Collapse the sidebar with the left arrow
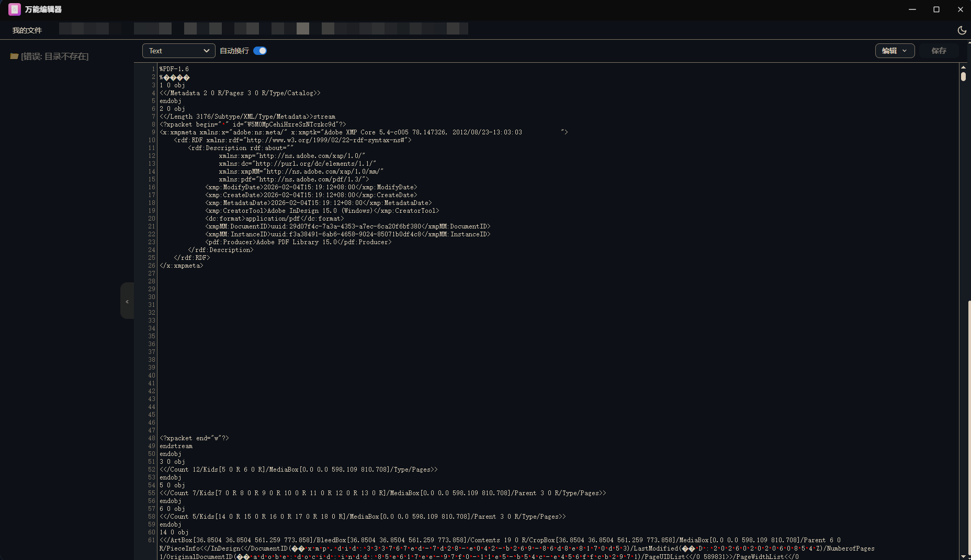Viewport: 971px width, 560px height. click(x=127, y=301)
